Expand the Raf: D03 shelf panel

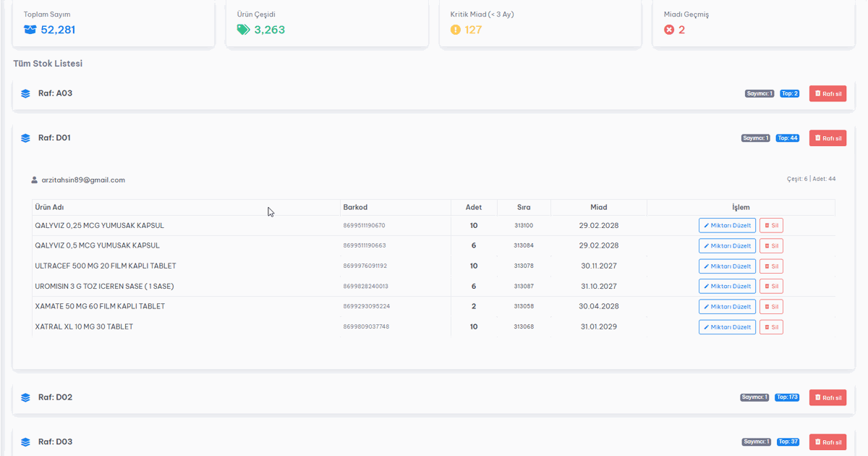(434, 442)
